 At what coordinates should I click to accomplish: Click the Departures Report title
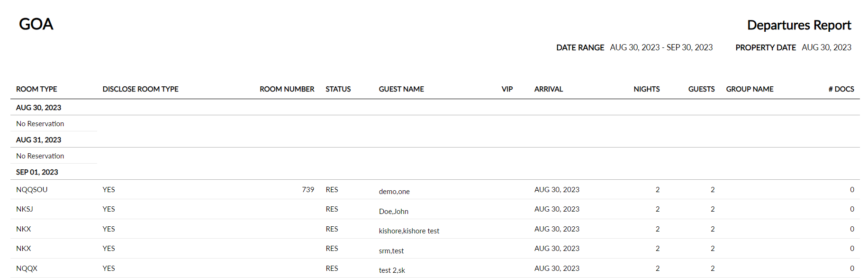point(799,25)
